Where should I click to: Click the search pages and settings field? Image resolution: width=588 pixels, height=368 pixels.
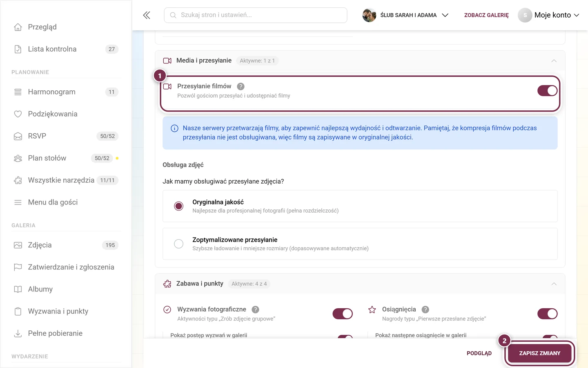256,15
